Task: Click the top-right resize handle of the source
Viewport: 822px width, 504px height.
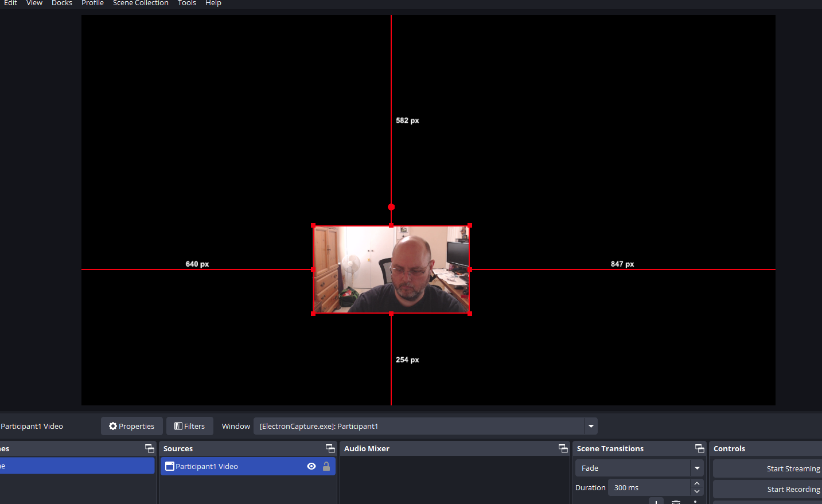Action: tap(470, 226)
